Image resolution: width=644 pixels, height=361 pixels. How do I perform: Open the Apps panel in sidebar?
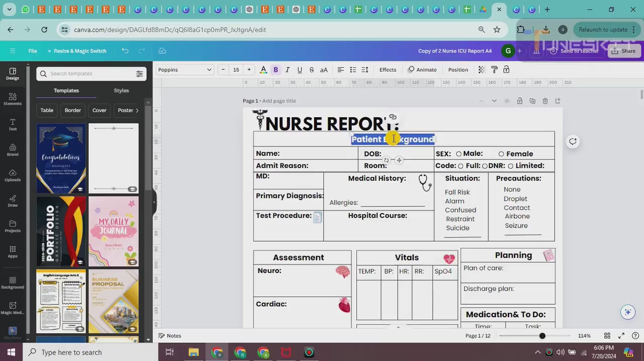pyautogui.click(x=13, y=252)
